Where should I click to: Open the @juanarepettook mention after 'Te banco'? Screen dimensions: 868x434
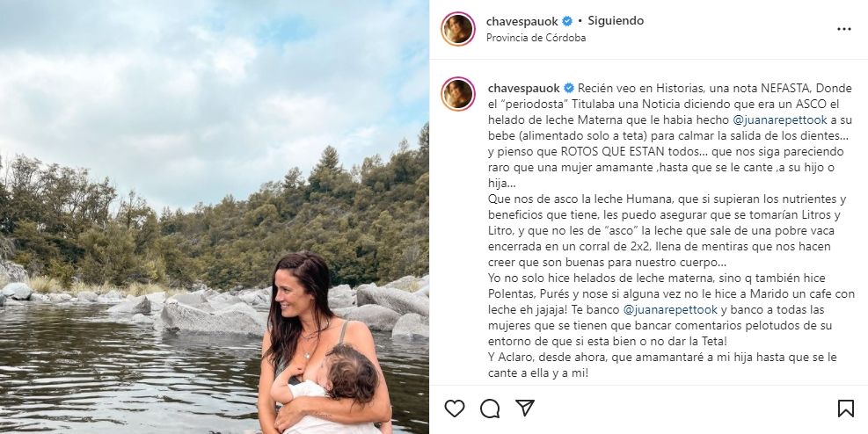pos(671,309)
